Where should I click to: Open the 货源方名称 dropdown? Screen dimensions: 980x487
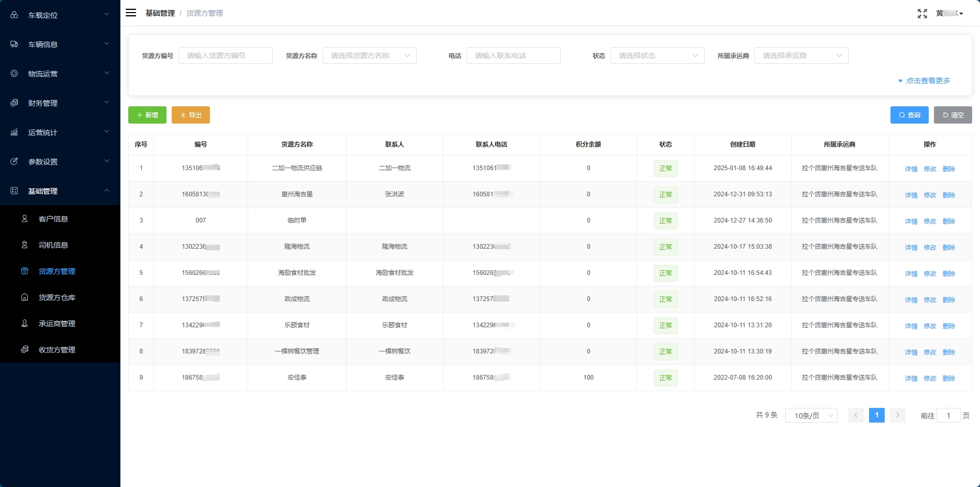tap(369, 56)
